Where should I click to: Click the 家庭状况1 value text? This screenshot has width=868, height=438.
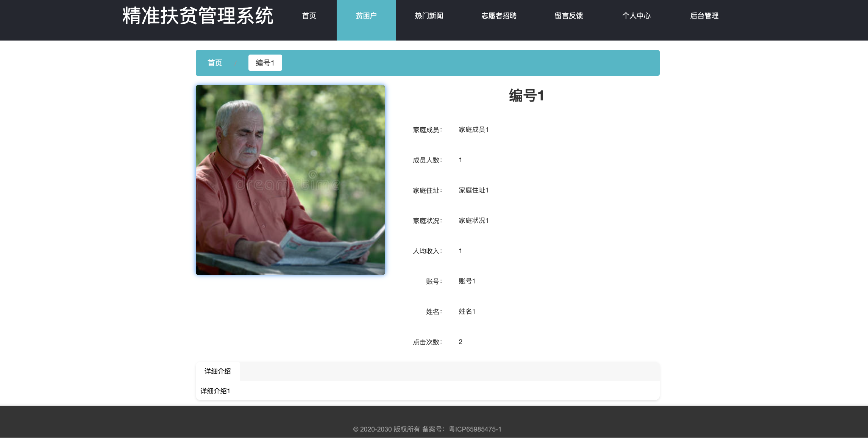click(474, 221)
